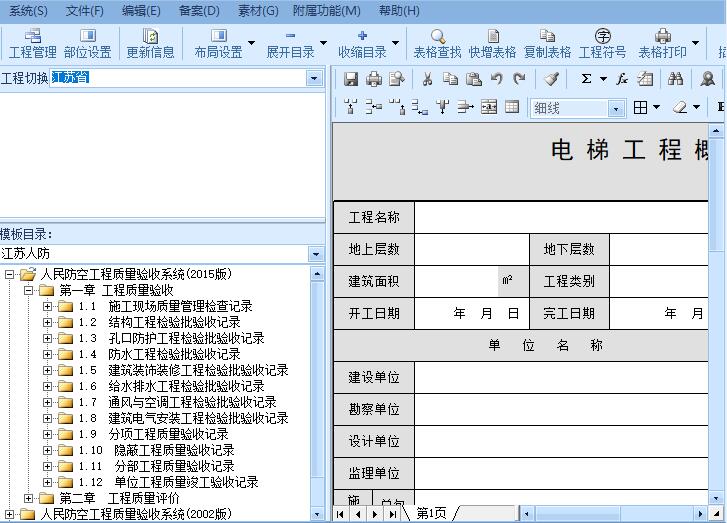Open the 工程切换 combo box dropdown
Screen dimensions: 727x523
pos(314,78)
